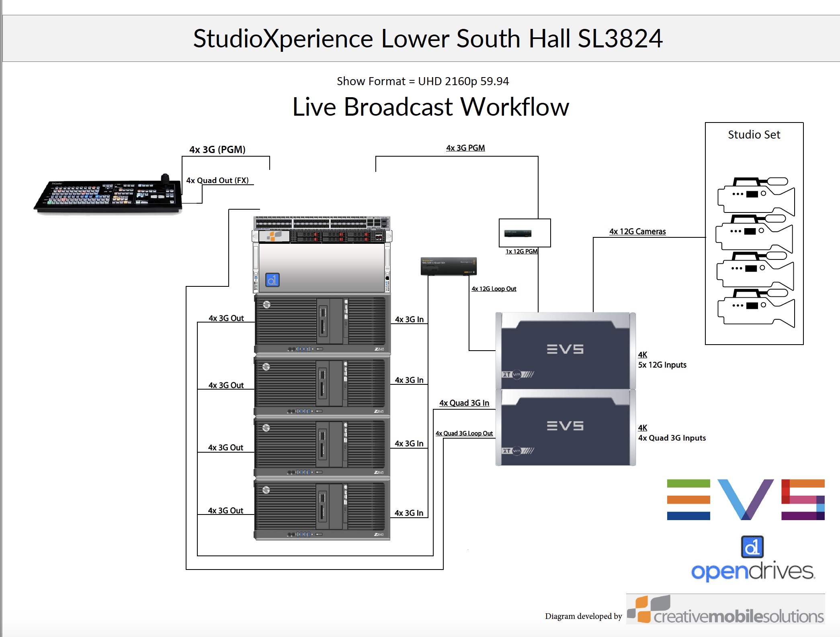Click the '4x Quad 3G Inputs' text
This screenshot has width=840, height=637.
click(x=672, y=438)
